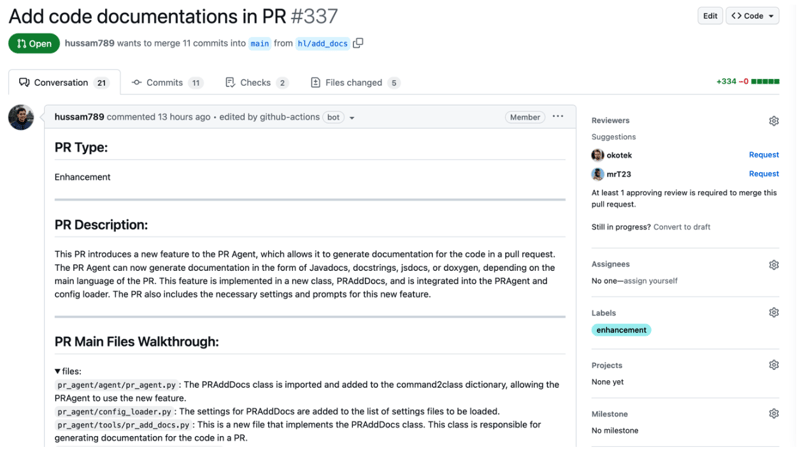This screenshot has width=800, height=459.
Task: Open Milestone gear settings
Action: click(x=773, y=414)
